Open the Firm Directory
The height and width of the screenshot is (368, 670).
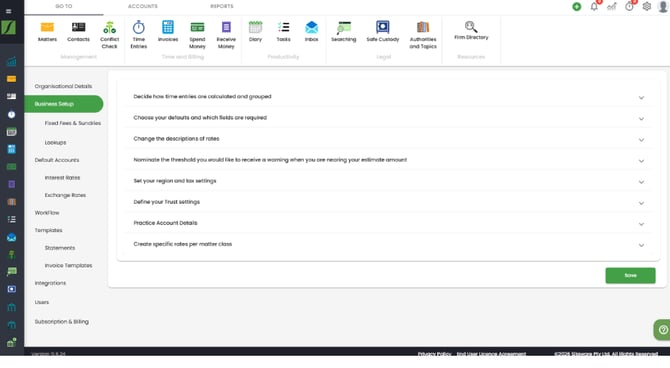click(x=471, y=31)
